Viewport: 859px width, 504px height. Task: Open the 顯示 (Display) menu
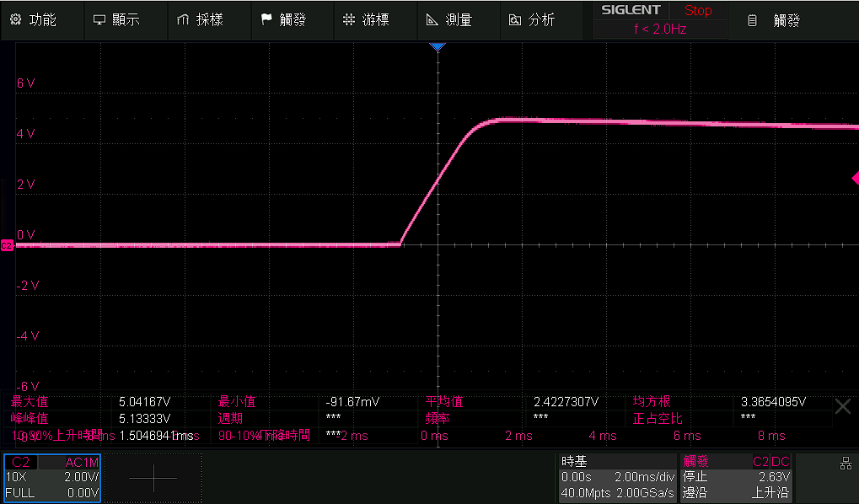point(126,19)
